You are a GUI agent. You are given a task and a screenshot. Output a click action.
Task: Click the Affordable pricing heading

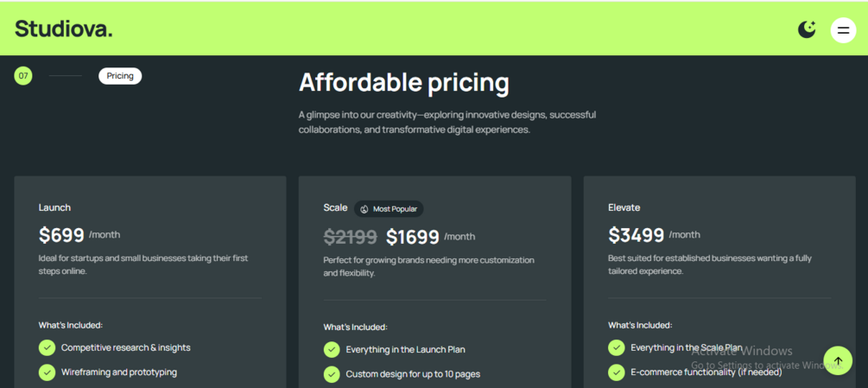click(403, 83)
